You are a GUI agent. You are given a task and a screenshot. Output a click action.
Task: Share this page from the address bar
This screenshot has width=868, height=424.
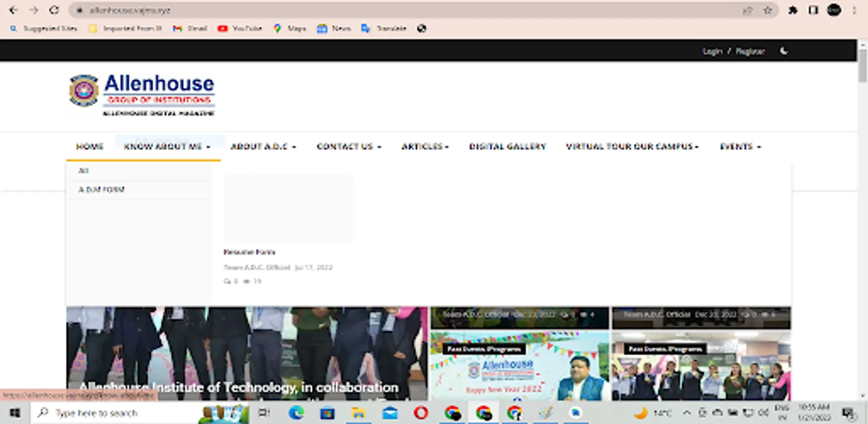[747, 10]
